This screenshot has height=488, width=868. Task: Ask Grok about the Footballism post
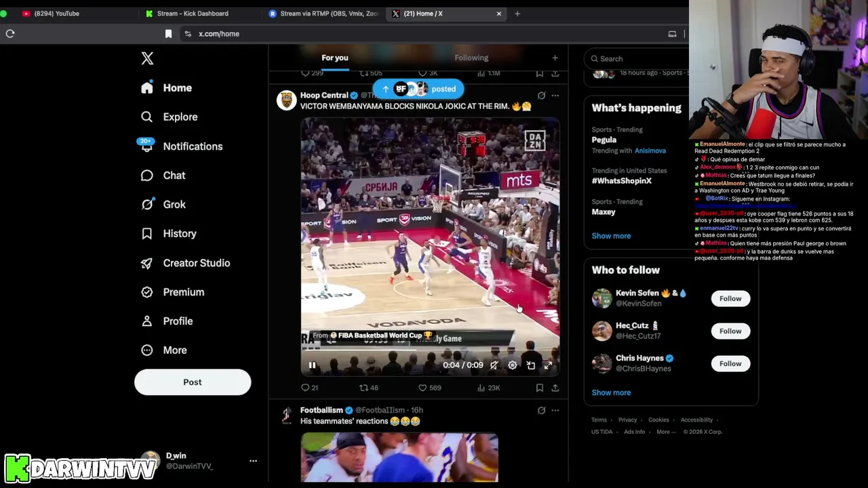click(541, 410)
